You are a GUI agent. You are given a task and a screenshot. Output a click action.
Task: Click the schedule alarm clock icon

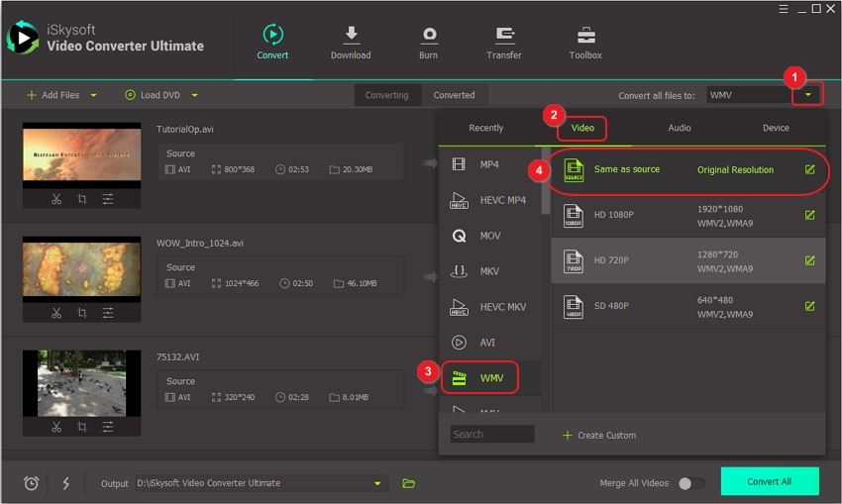[32, 483]
